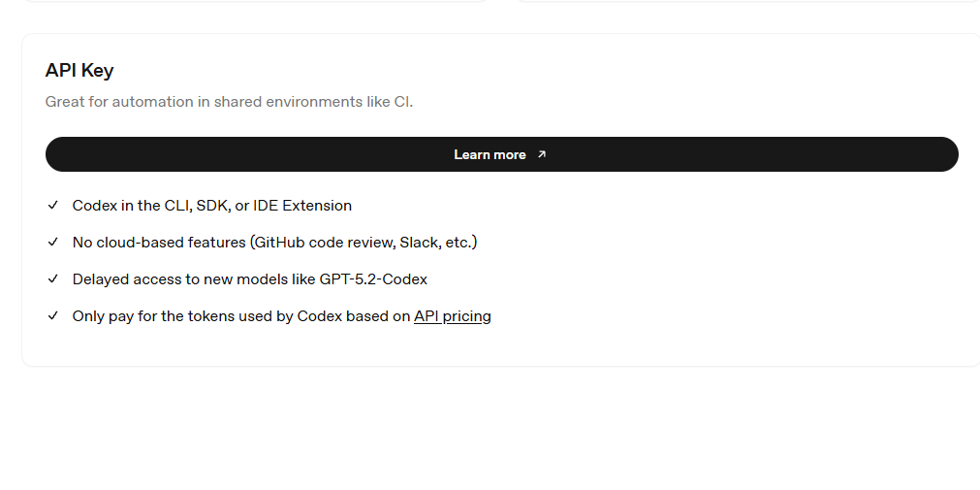Click the checkmark beside Codex in the CLI
Image resolution: width=980 pixels, height=490 pixels.
(x=53, y=206)
